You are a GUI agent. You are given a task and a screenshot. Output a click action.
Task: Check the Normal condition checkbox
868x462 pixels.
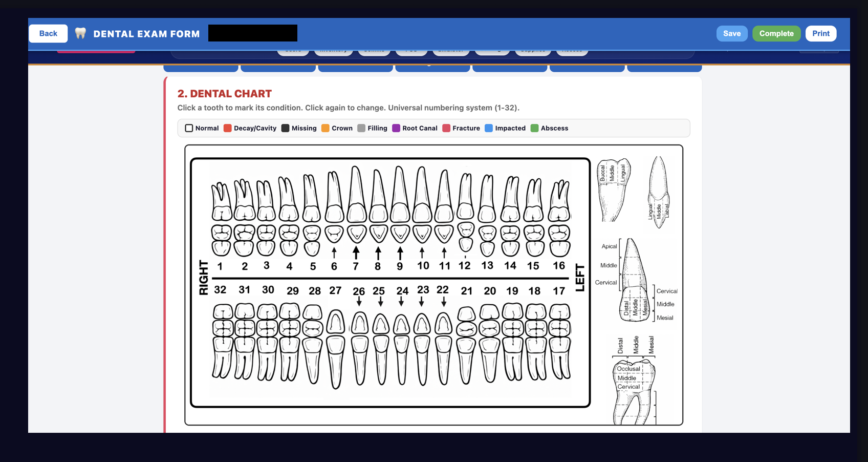pos(189,128)
